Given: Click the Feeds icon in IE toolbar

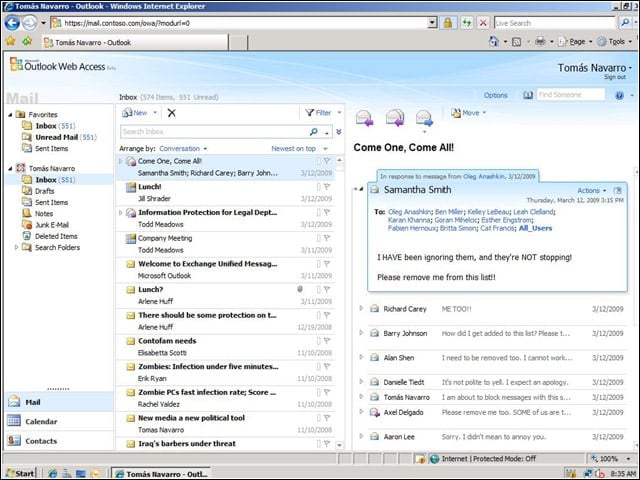Looking at the screenshot, I should (x=516, y=42).
